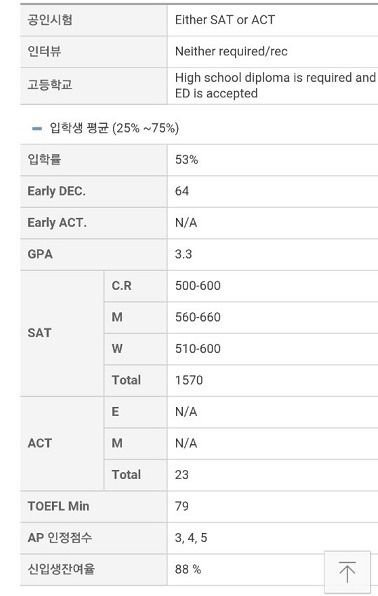The image size is (378, 596).
Task: Click the SAT C.R 500-600 score
Action: [198, 285]
